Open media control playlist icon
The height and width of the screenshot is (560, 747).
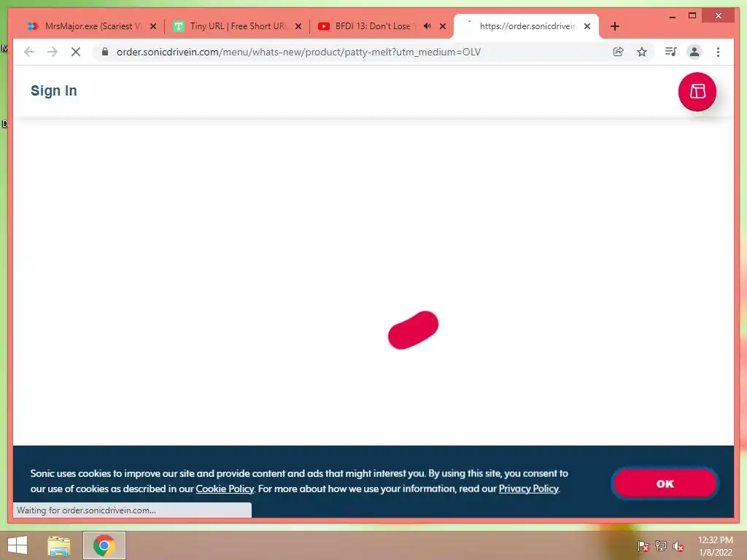coord(671,52)
